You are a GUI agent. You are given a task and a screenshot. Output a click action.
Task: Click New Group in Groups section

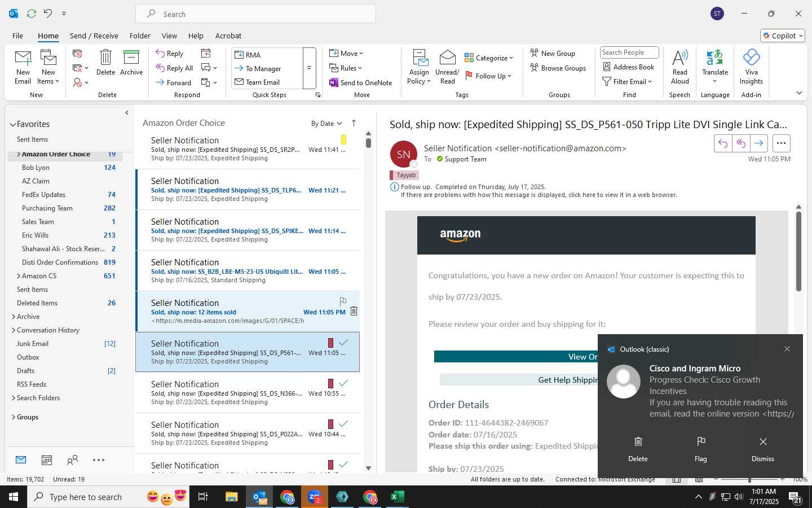tap(553, 53)
